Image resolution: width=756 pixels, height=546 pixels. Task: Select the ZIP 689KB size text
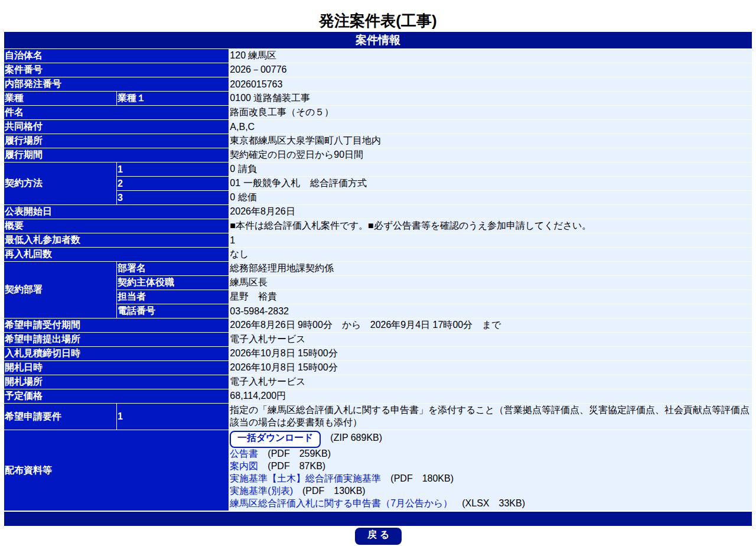click(x=356, y=438)
